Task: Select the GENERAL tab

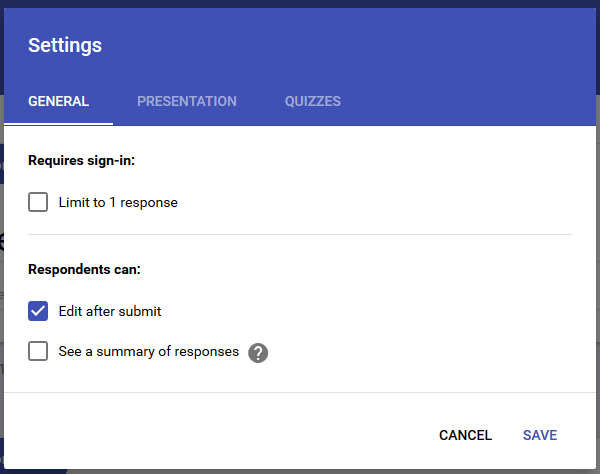Action: tap(59, 101)
